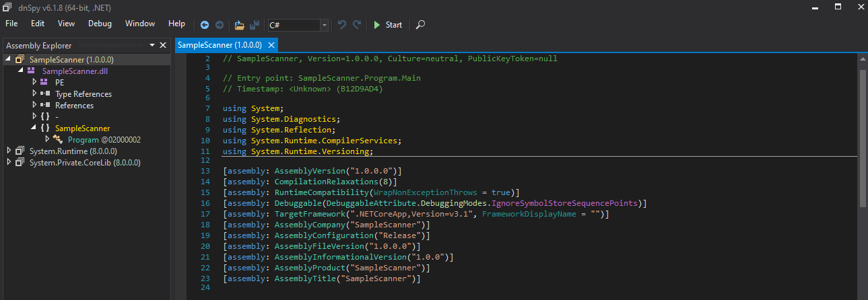This screenshot has width=868, height=300.
Task: Open the Debug menu
Action: (x=100, y=24)
